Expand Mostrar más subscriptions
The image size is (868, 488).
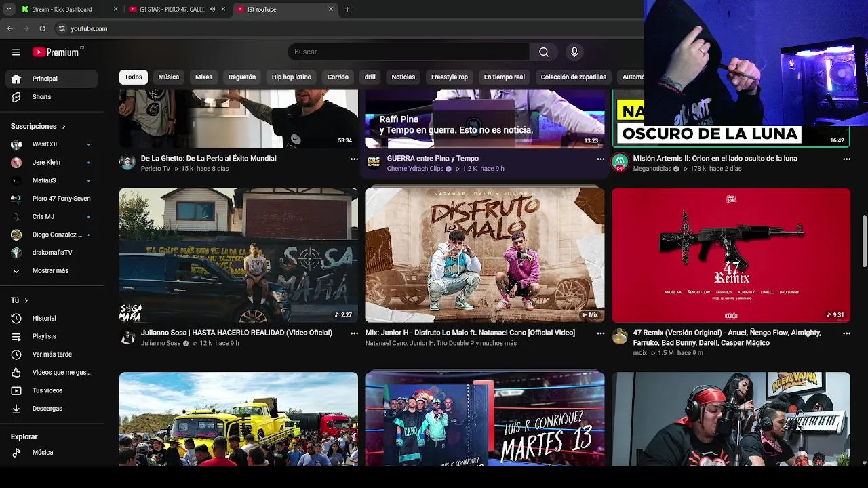click(52, 271)
